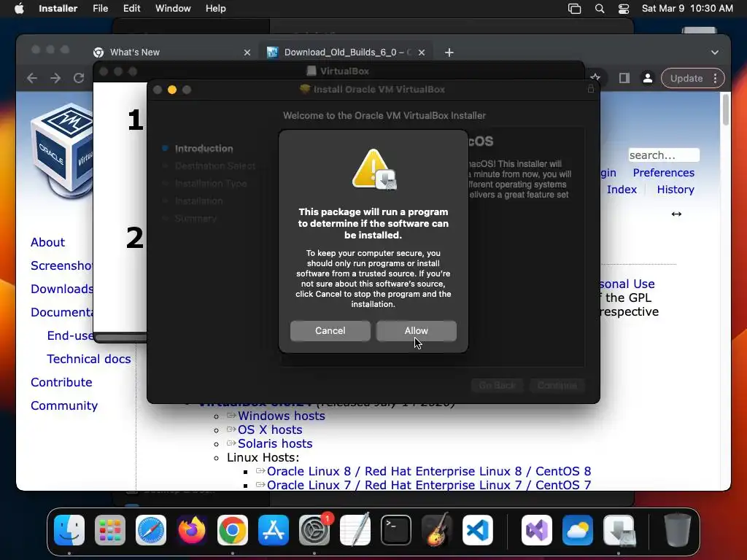Open the Weather app from the Dock
Image resolution: width=747 pixels, height=560 pixels.
pos(578,530)
